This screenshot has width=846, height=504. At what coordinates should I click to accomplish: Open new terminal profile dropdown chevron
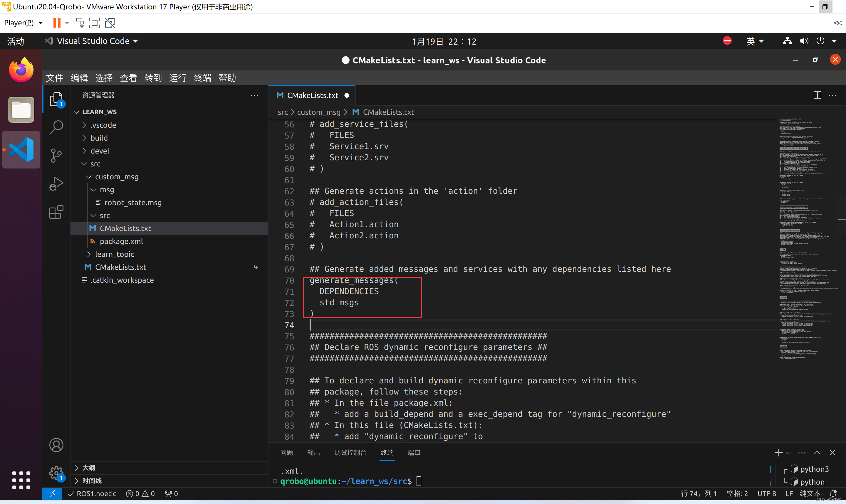[789, 453]
